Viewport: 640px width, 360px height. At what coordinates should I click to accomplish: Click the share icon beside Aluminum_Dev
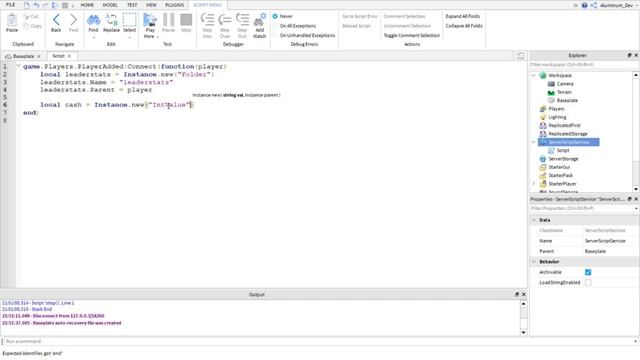pos(593,5)
